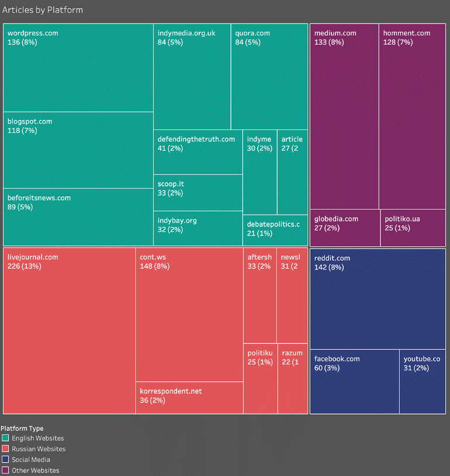Select the livejournal.com 226 tile

click(70, 330)
